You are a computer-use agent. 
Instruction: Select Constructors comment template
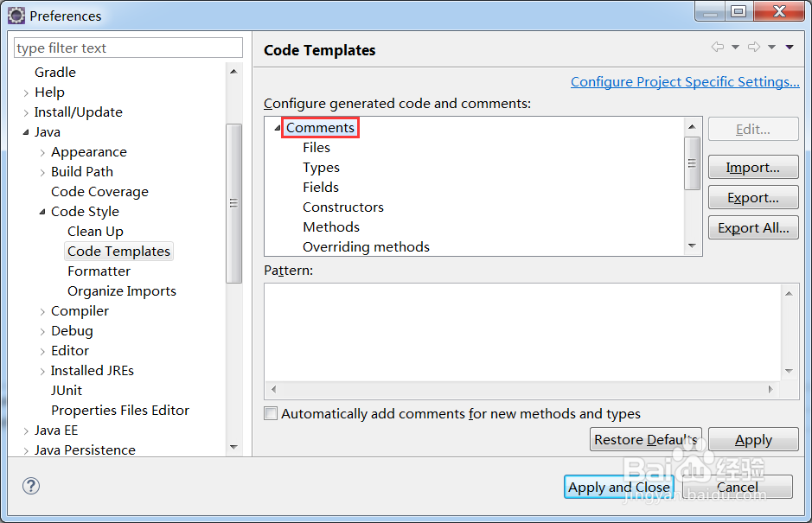pyautogui.click(x=342, y=207)
